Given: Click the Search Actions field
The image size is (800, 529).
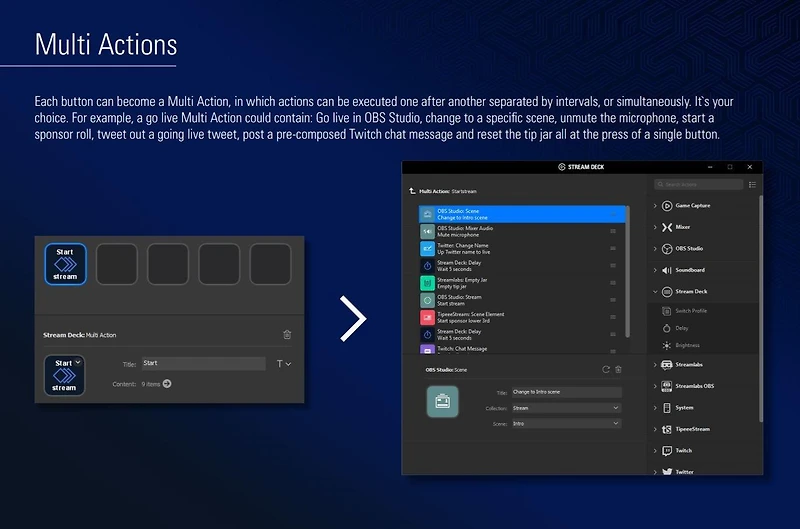Looking at the screenshot, I should click(698, 184).
